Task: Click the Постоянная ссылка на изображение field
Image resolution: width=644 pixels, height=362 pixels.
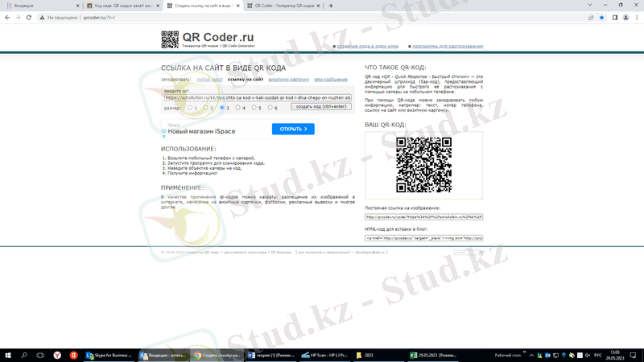Action: coord(423,217)
